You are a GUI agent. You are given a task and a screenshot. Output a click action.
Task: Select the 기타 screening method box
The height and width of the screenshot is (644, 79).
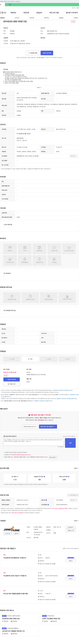pos(67,359)
